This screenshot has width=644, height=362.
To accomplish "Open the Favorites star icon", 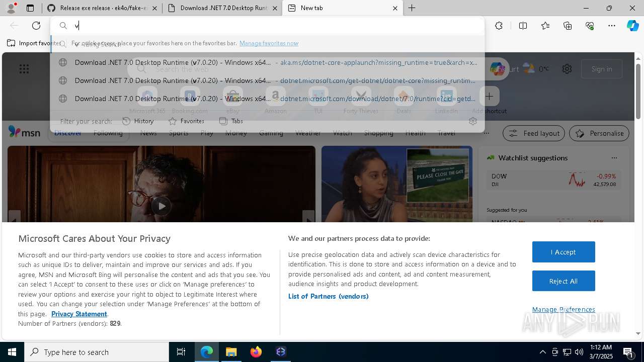I will click(x=545, y=26).
